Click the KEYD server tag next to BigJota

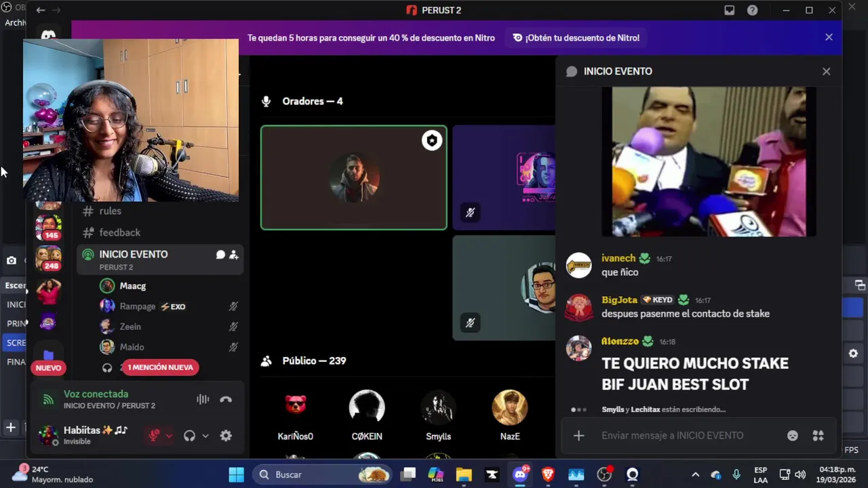click(658, 300)
